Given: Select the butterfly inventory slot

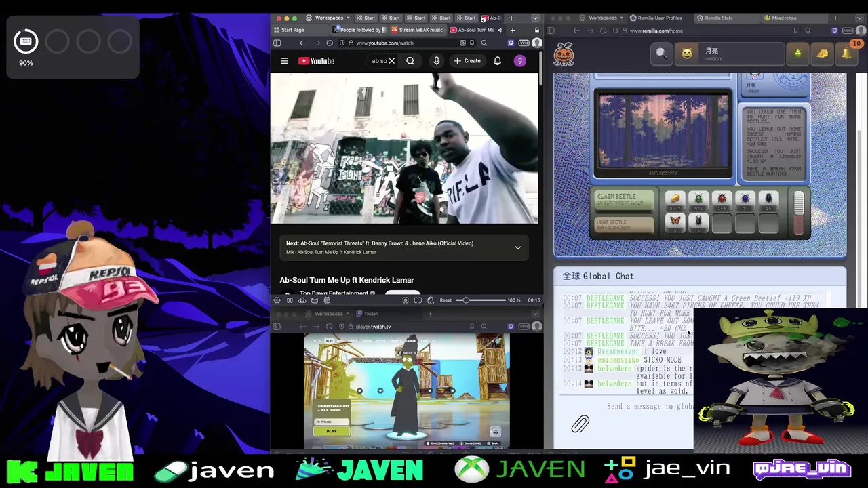Looking at the screenshot, I should tap(675, 222).
